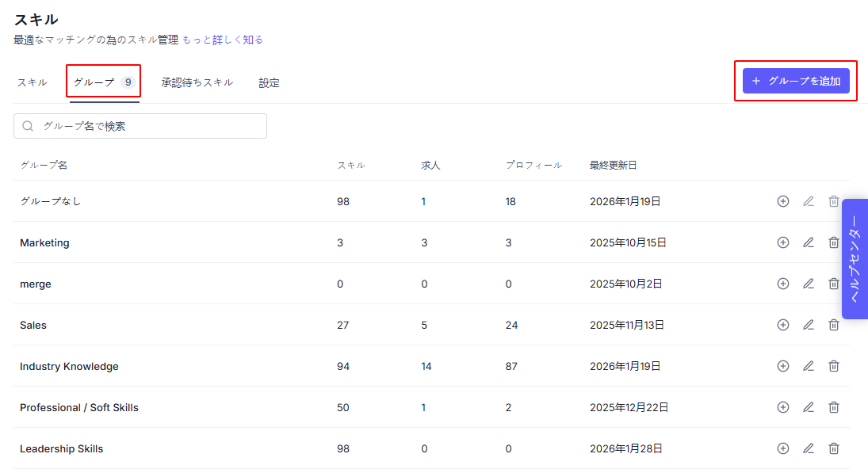The image size is (868, 469).
Task: Edit the Leadership Skills group
Action: pos(809,448)
